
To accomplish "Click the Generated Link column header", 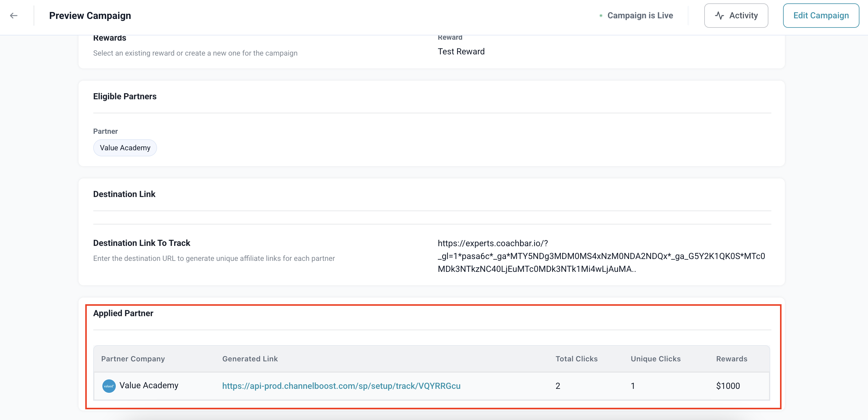I will coord(250,359).
